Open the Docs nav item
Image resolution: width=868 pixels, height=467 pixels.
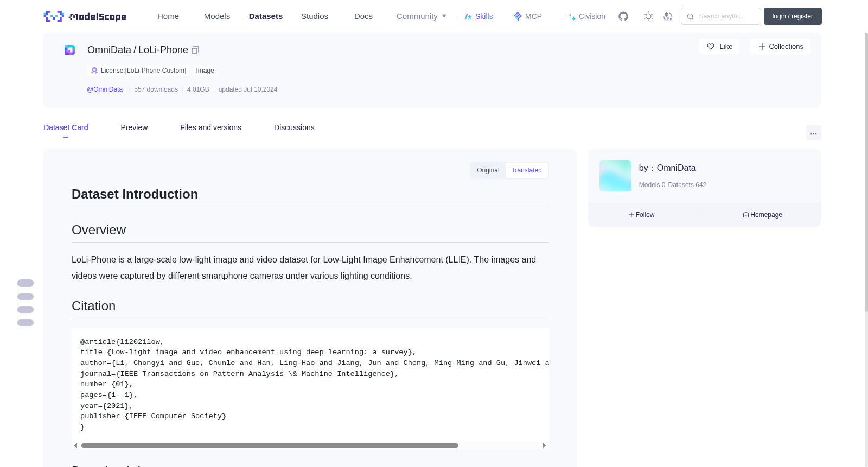tap(363, 16)
